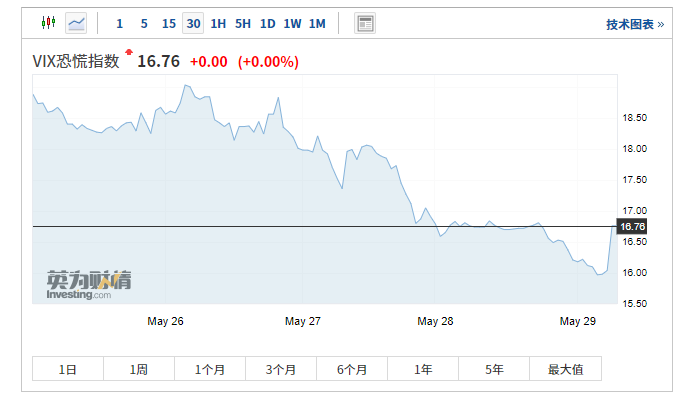684x412 pixels.
Task: Select the 30 minute interval
Action: 193,23
